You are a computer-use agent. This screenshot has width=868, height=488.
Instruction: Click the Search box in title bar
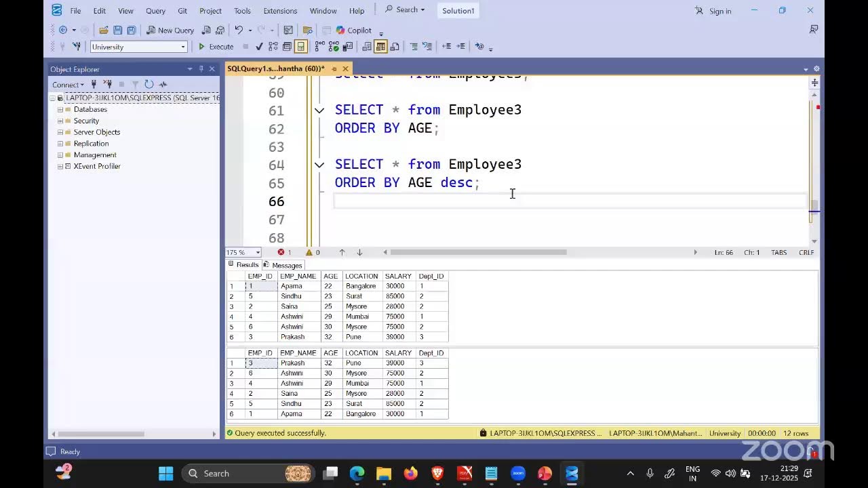tap(406, 10)
